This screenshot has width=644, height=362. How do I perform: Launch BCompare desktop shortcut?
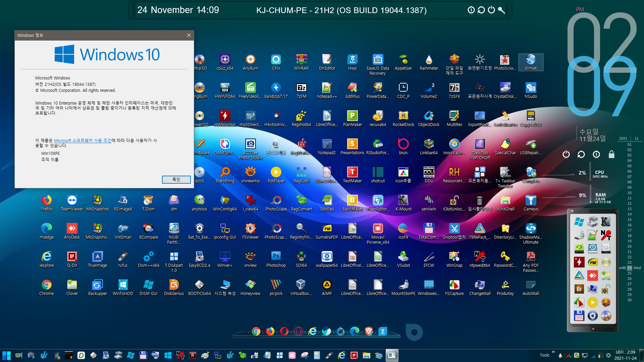pyautogui.click(x=148, y=231)
